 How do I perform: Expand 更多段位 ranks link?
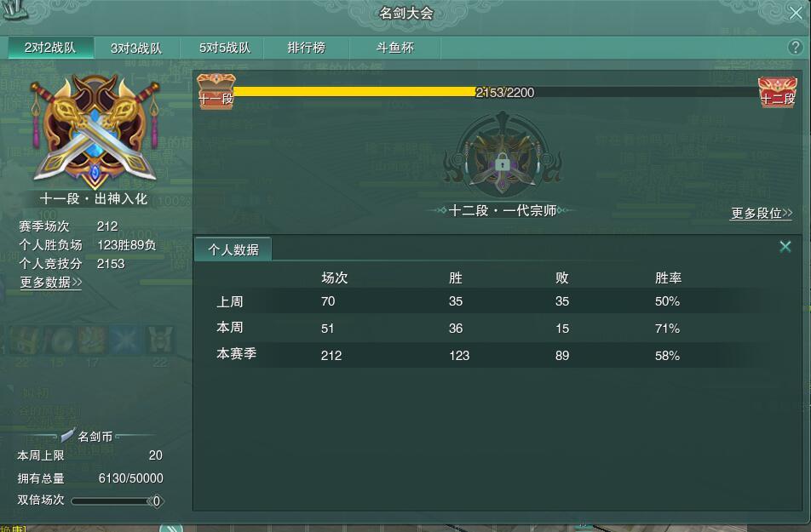pos(762,213)
